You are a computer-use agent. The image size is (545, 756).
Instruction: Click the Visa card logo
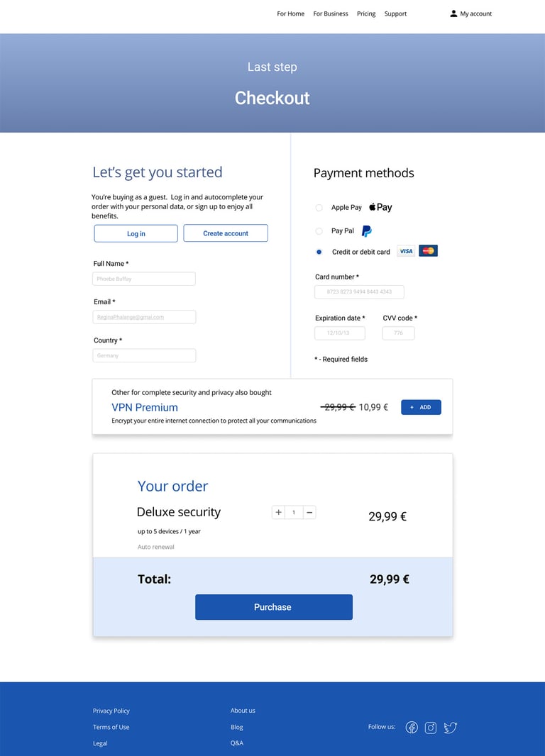pyautogui.click(x=406, y=251)
